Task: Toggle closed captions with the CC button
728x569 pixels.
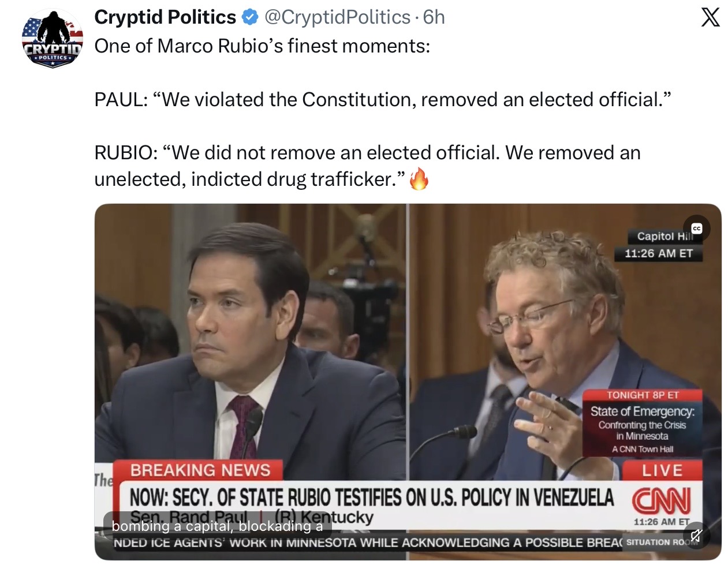Action: click(697, 229)
